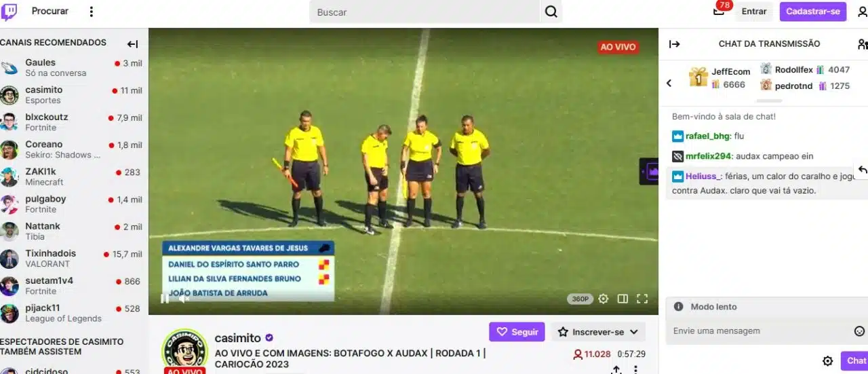Screen dimensions: 868x374
Task: Show previous gift leaderboard entry chevron
Action: (669, 83)
